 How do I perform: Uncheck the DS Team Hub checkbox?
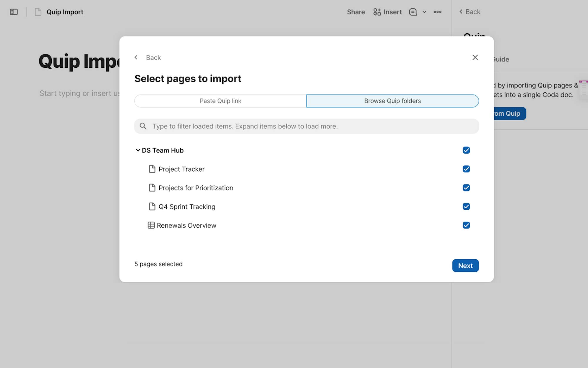click(466, 150)
